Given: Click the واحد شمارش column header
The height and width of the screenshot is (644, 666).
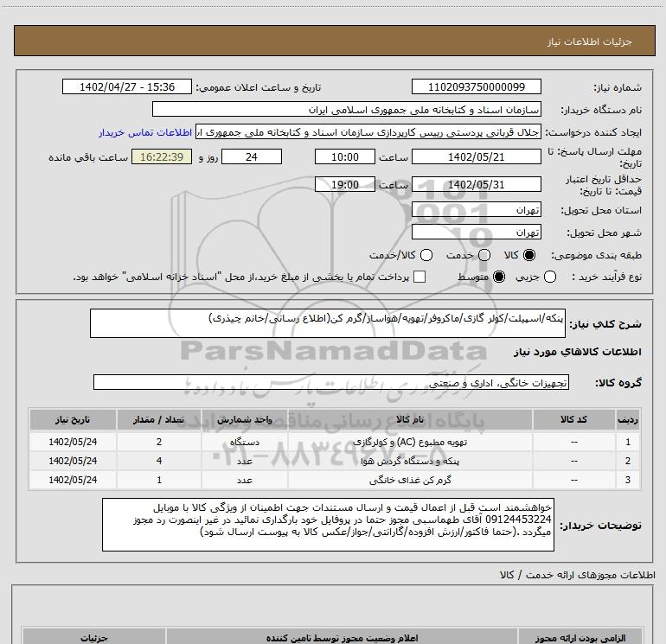Looking at the screenshot, I should (245, 419).
